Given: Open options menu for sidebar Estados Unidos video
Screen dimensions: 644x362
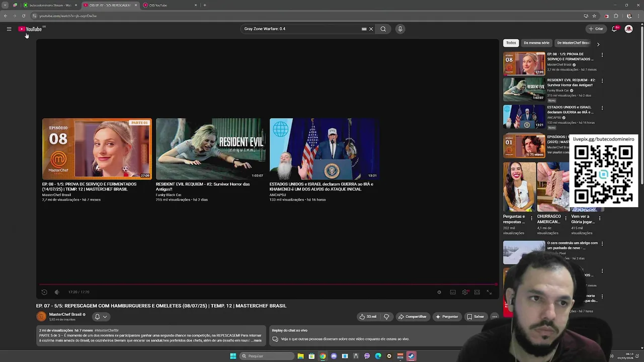Looking at the screenshot, I should pyautogui.click(x=602, y=108).
